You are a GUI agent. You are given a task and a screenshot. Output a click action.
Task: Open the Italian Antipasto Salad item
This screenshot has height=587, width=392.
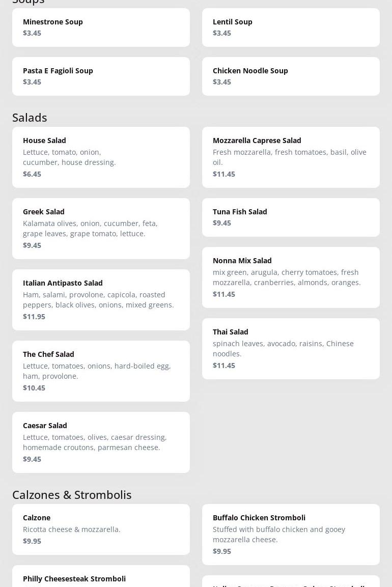coord(101,300)
